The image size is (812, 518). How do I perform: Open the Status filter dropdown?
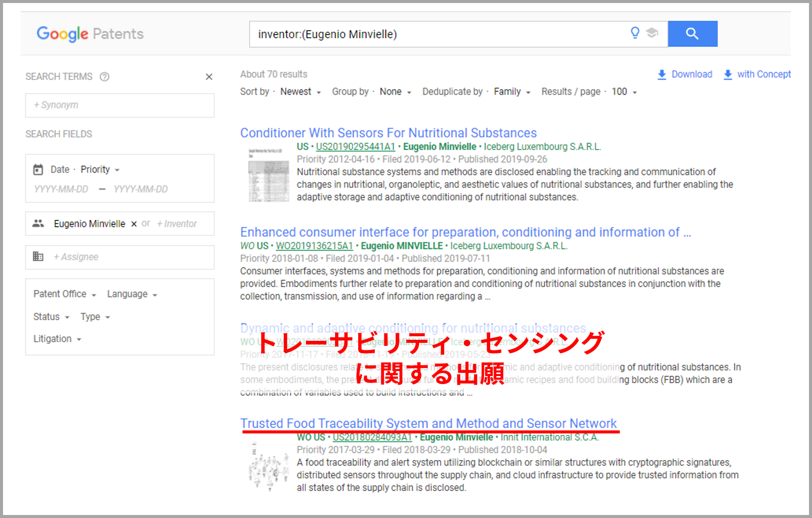(51, 317)
